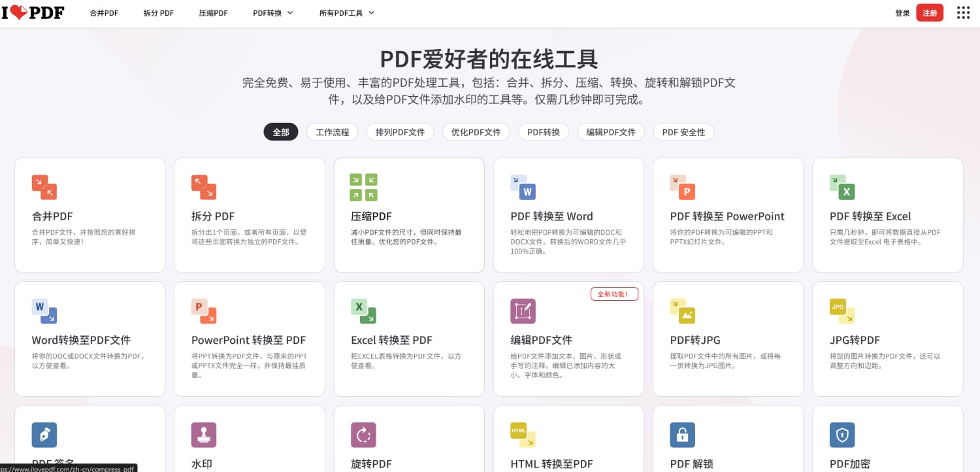The image size is (980, 472).
Task: Click the 合并PDF tool icon
Action: [44, 187]
